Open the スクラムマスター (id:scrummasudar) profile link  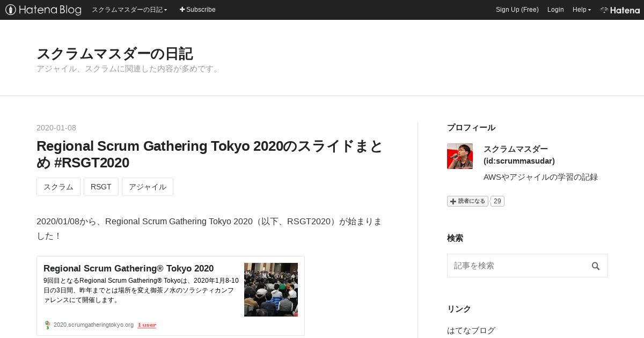pos(519,155)
